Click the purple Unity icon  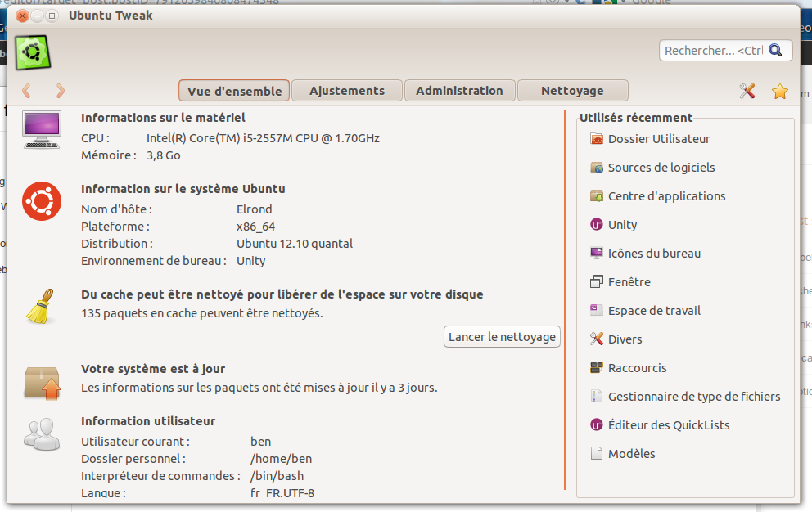click(x=597, y=225)
